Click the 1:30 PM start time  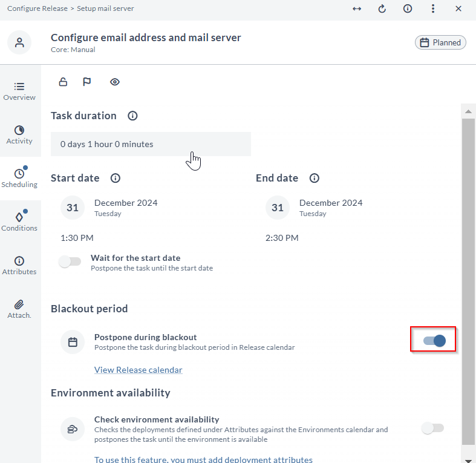tap(77, 238)
